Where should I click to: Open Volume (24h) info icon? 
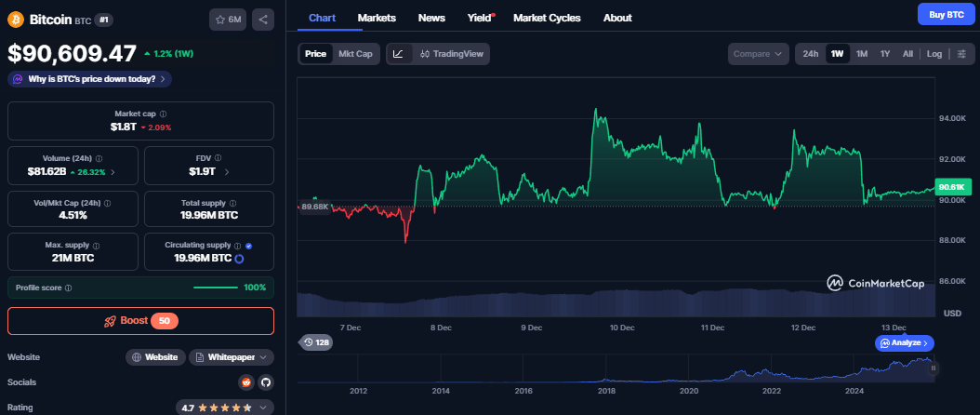tap(99, 158)
